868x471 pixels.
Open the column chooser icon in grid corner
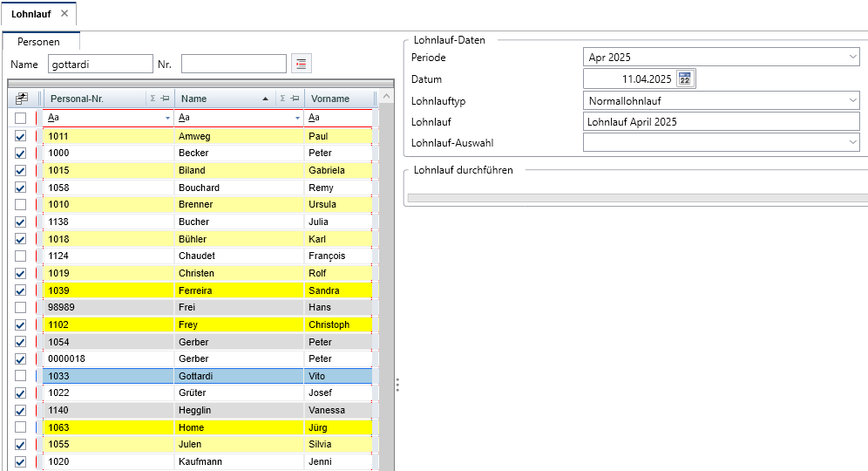tap(22, 99)
